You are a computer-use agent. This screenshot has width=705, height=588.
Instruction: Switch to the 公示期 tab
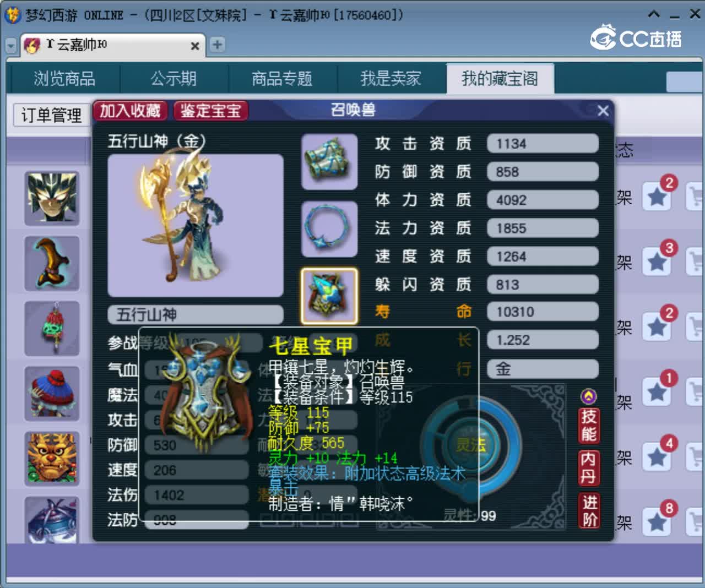click(174, 78)
